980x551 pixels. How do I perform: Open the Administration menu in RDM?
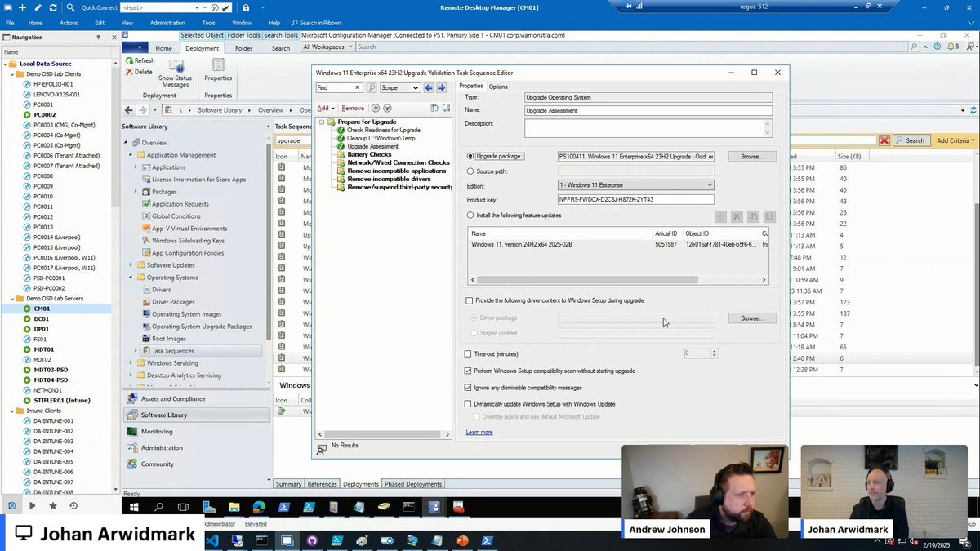pos(167,23)
